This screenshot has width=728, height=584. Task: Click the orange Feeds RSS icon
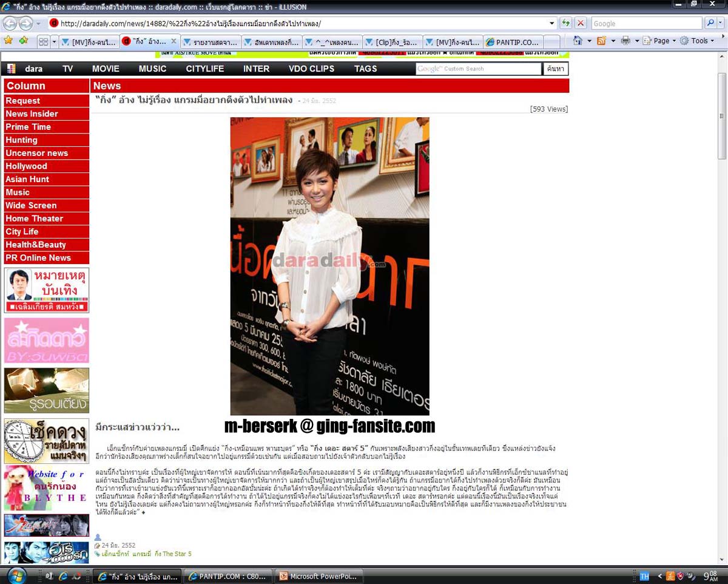601,41
